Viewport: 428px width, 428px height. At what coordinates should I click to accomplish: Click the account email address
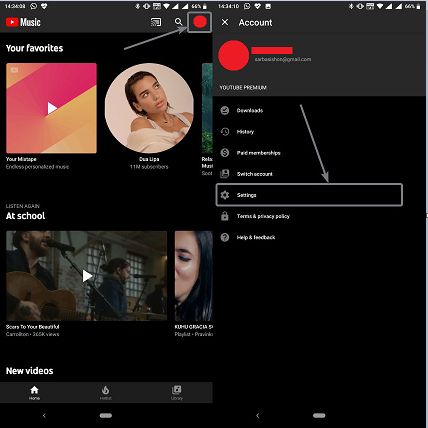283,59
